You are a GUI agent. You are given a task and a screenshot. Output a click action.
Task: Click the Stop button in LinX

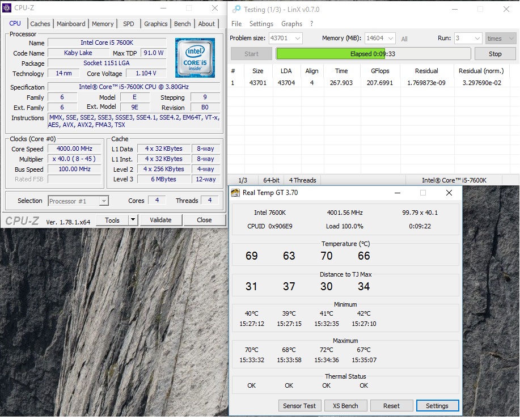point(495,54)
